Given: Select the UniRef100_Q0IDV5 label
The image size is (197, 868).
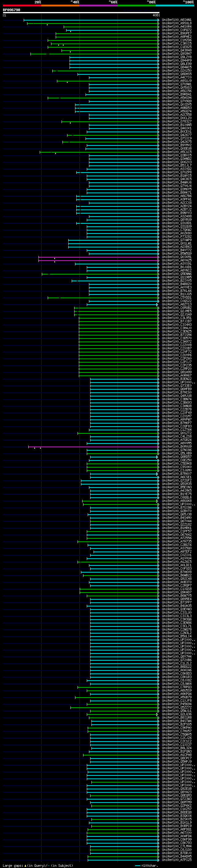Looking at the screenshot, I should pos(177,104).
